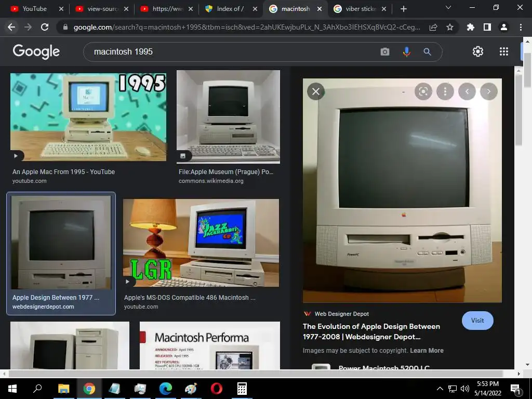Viewport: 532px width, 399px height.
Task: Show previous image in preview
Action: pyautogui.click(x=467, y=91)
